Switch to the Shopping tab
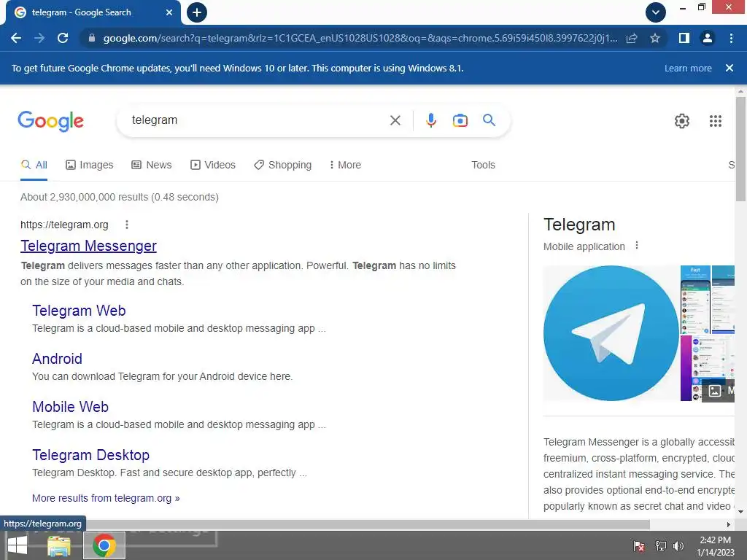Viewport: 747px width, 560px height. (x=283, y=166)
